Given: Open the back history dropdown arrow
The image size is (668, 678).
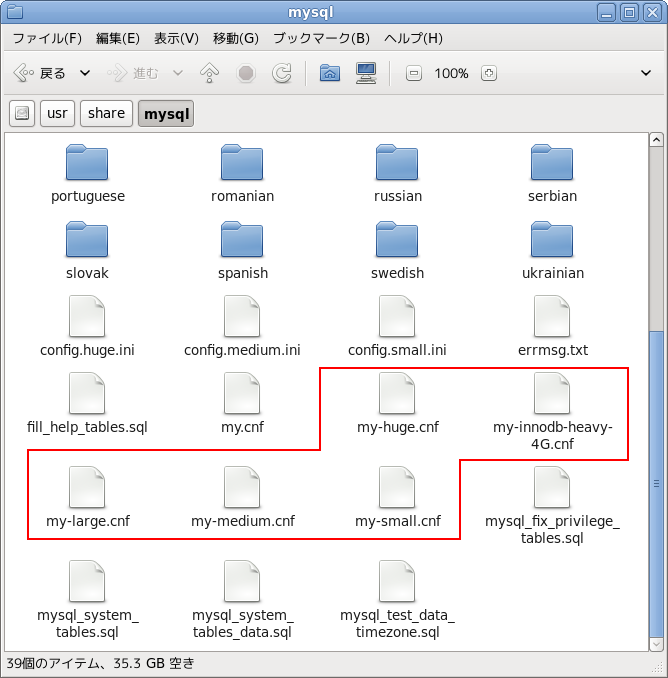Looking at the screenshot, I should pyautogui.click(x=85, y=73).
